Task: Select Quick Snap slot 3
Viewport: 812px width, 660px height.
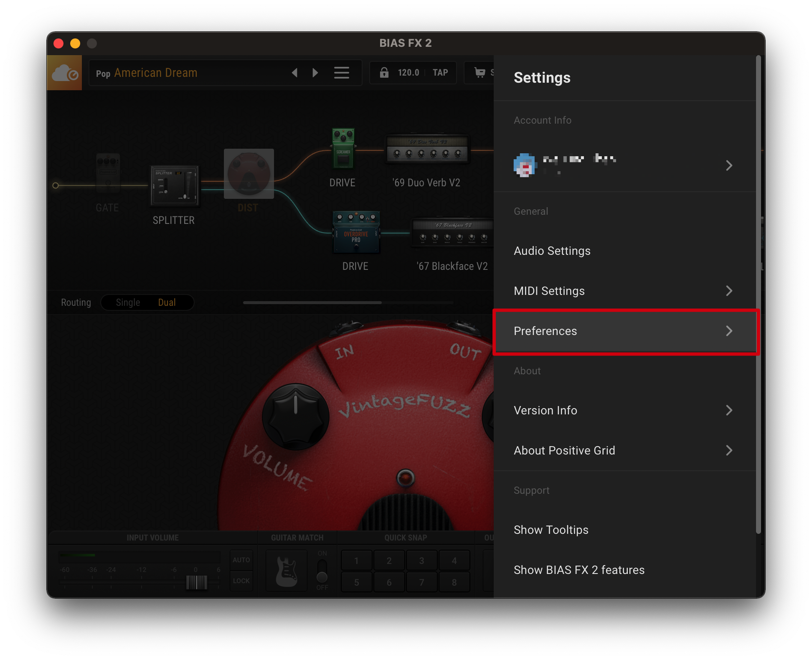Action: click(421, 561)
